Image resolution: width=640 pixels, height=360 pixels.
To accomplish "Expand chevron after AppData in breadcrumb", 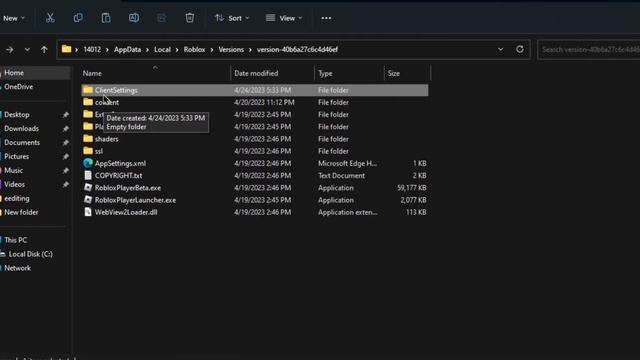I will (147, 50).
